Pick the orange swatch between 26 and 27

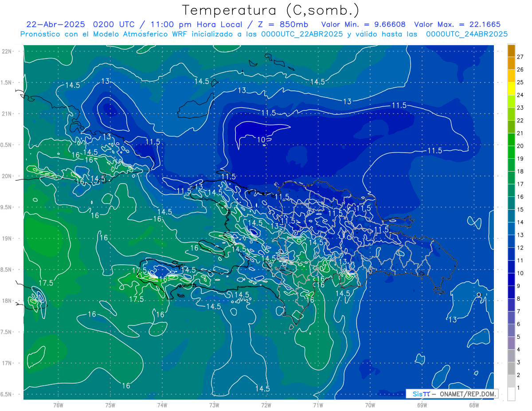[x=511, y=63]
